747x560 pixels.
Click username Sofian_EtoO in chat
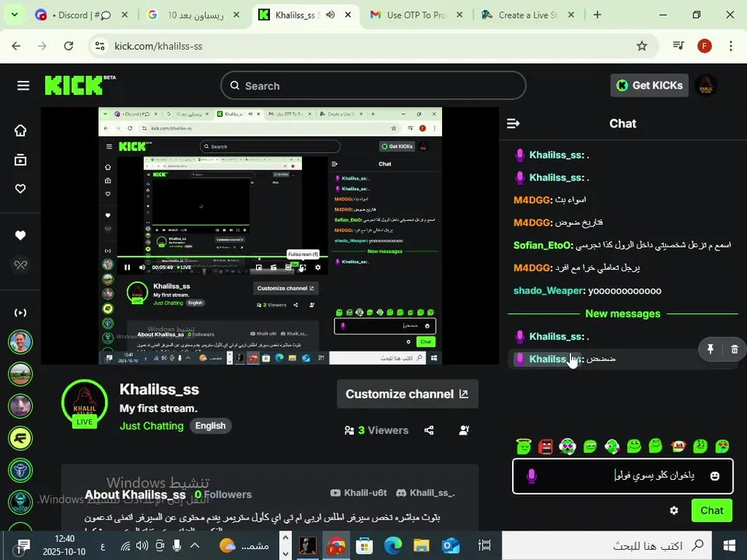[542, 245]
